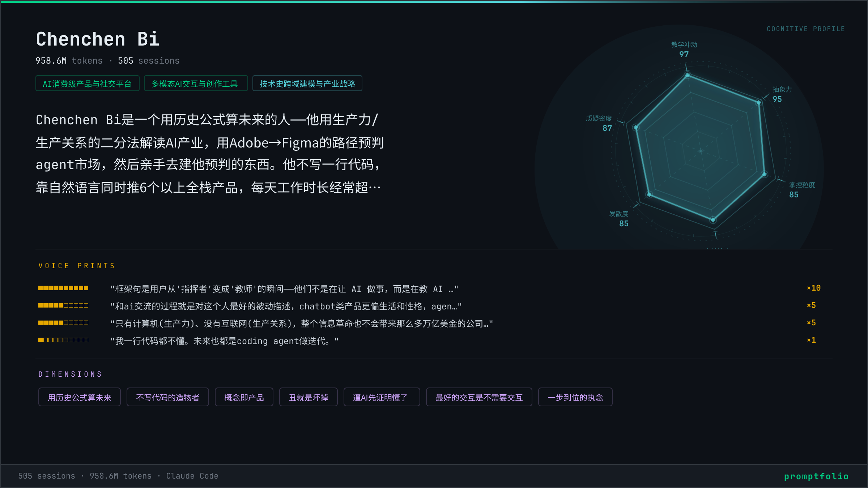Open the 用历史公式算未来 dimension chip
The height and width of the screenshot is (488, 868).
[79, 397]
